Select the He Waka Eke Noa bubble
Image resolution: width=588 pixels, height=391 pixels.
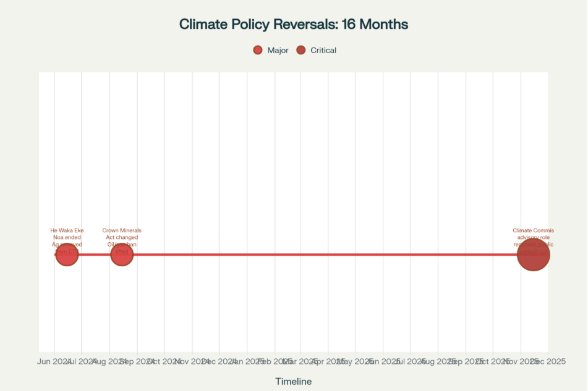pyautogui.click(x=67, y=254)
